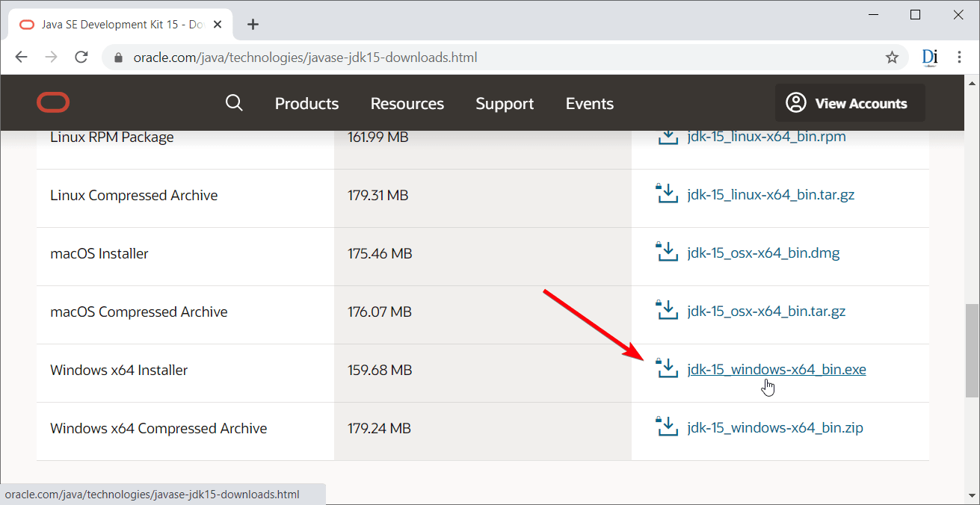Open the Products menu
This screenshot has width=980, height=505.
pos(306,104)
